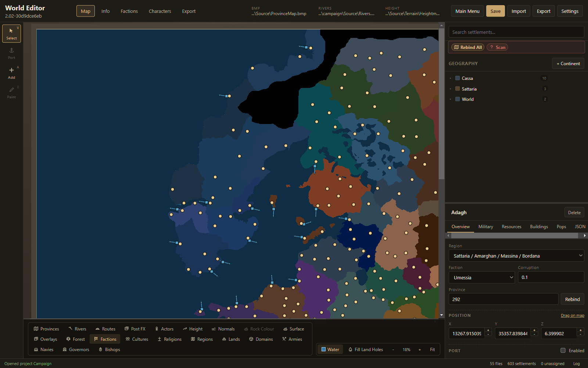
Task: Turn on the Height layer
Action: [x=193, y=329]
